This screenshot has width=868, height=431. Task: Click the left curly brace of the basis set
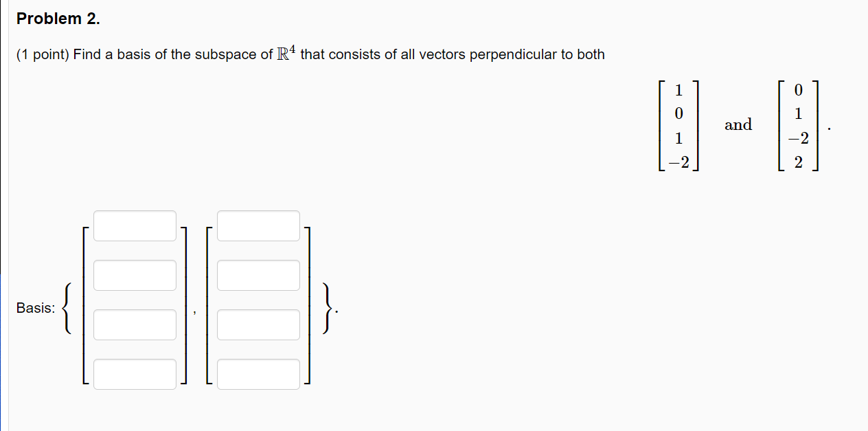pos(67,308)
